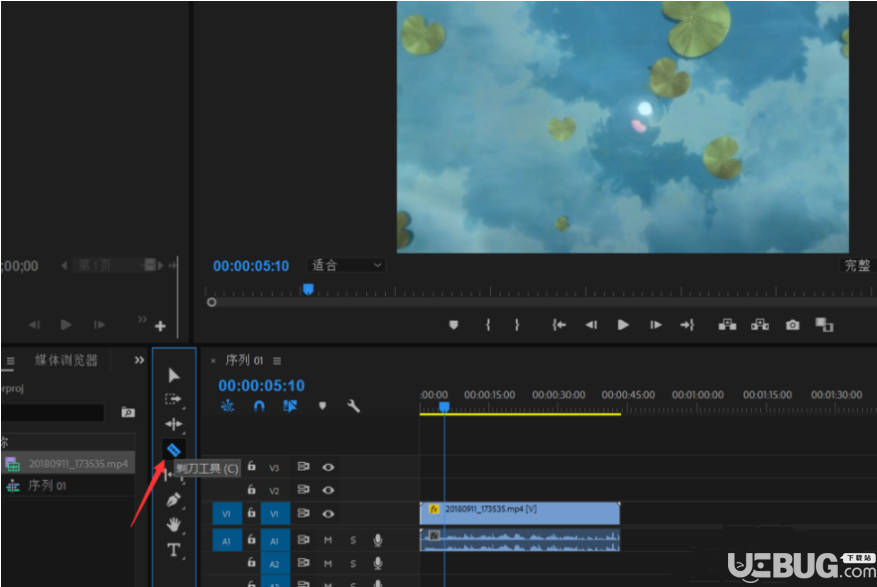Open zoom level dropdown 适合
The height and width of the screenshot is (587, 877).
(346, 265)
